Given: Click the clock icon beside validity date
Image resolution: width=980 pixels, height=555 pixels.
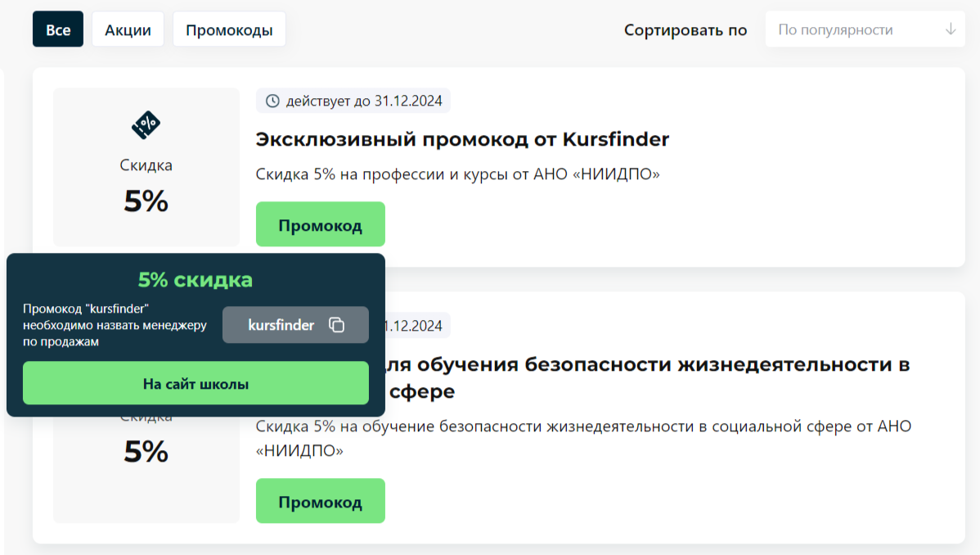Looking at the screenshot, I should pyautogui.click(x=272, y=101).
